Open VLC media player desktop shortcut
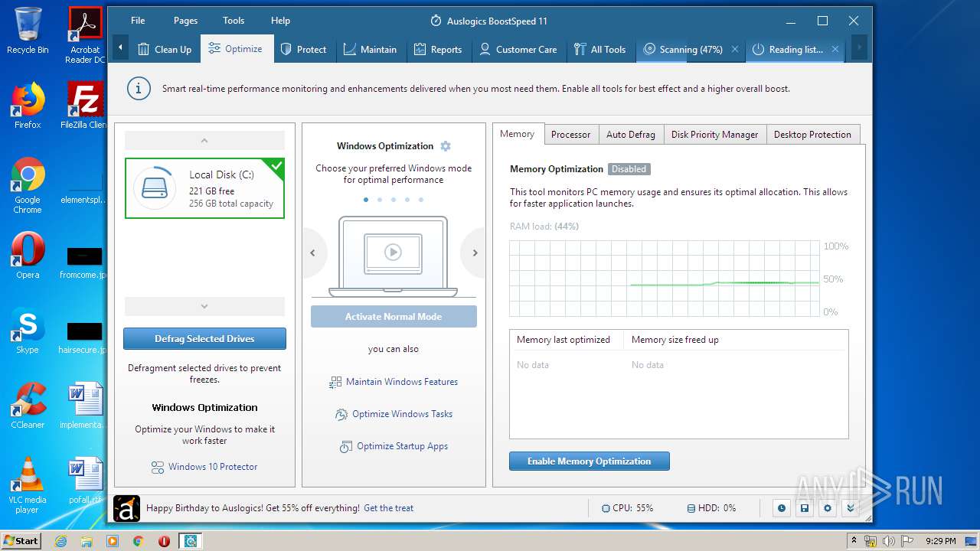The image size is (980, 551). [28, 485]
